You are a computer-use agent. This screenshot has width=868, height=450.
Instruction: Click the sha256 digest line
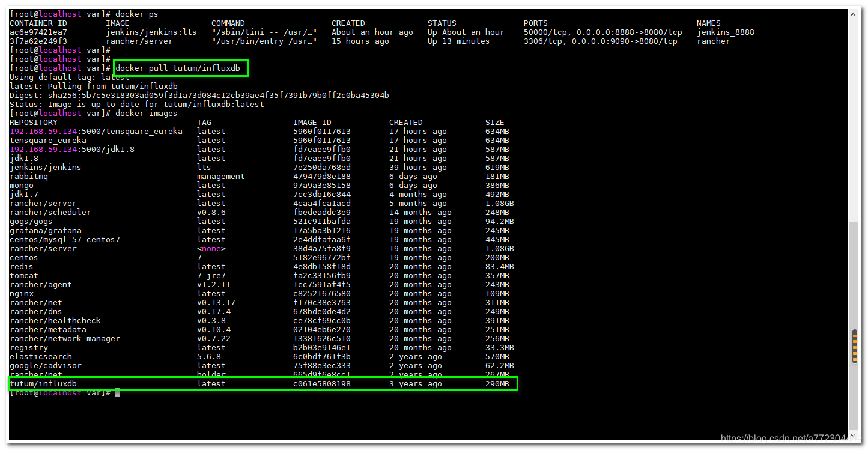click(x=199, y=96)
